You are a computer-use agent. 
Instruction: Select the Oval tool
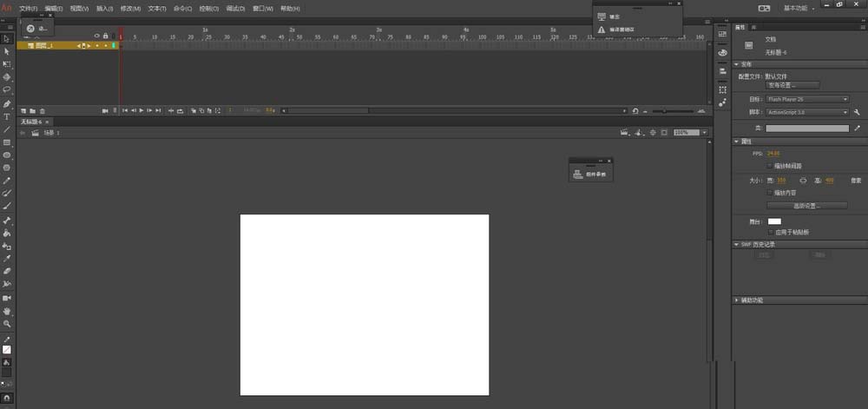tap(7, 155)
